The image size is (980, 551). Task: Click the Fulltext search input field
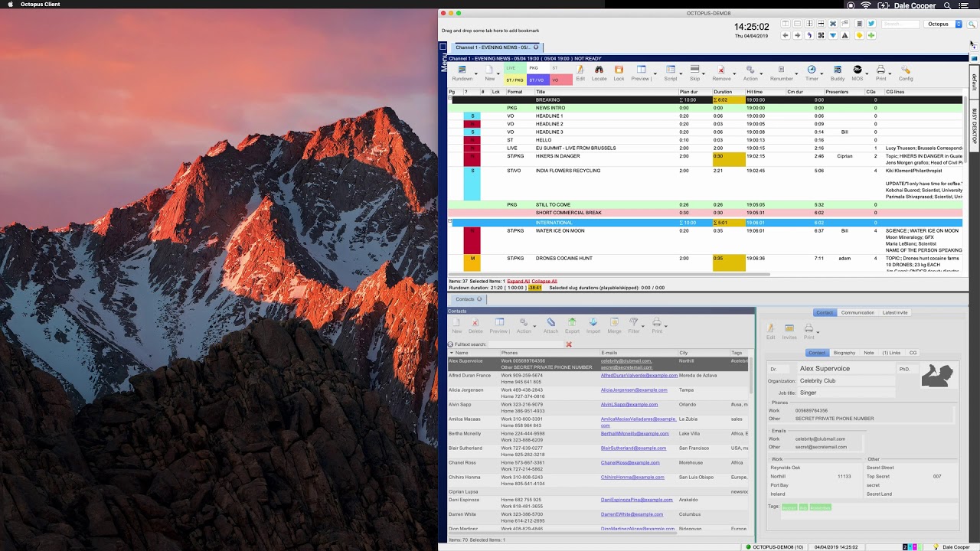coord(524,344)
